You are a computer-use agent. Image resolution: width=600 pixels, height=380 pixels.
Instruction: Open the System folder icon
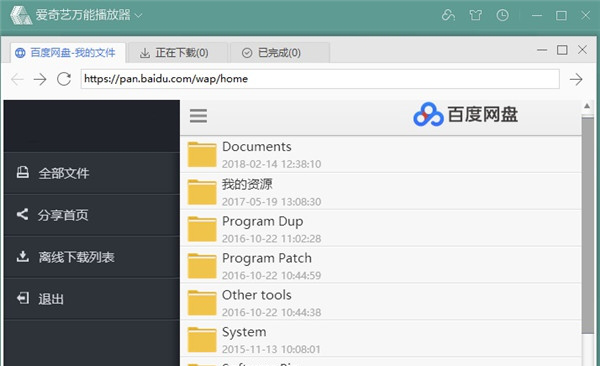tap(202, 339)
